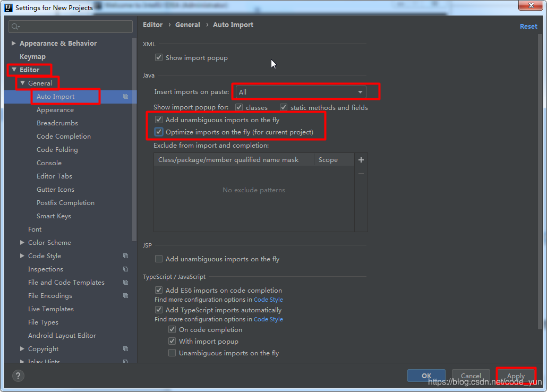Image resolution: width=547 pixels, height=392 pixels.
Task: Open Postfix Completion settings
Action: tap(65, 203)
